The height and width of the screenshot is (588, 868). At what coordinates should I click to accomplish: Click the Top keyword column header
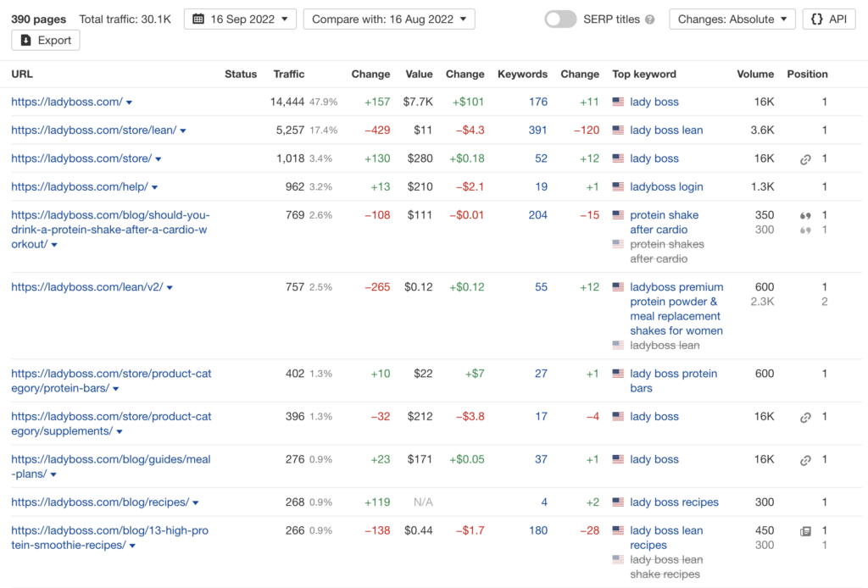(x=644, y=74)
